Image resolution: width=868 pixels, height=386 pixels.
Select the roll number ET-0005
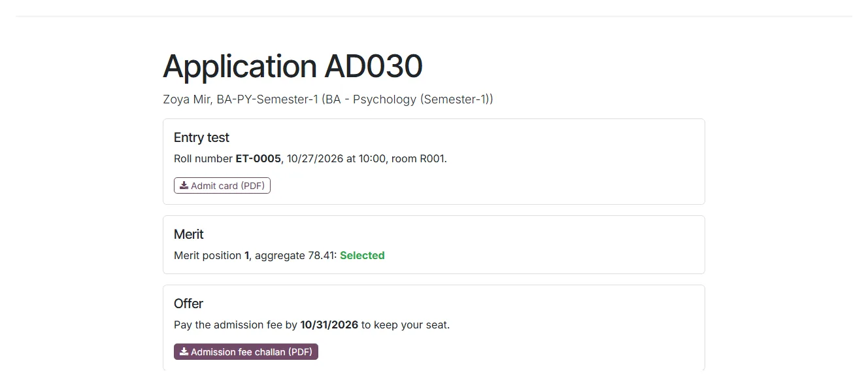(x=258, y=158)
